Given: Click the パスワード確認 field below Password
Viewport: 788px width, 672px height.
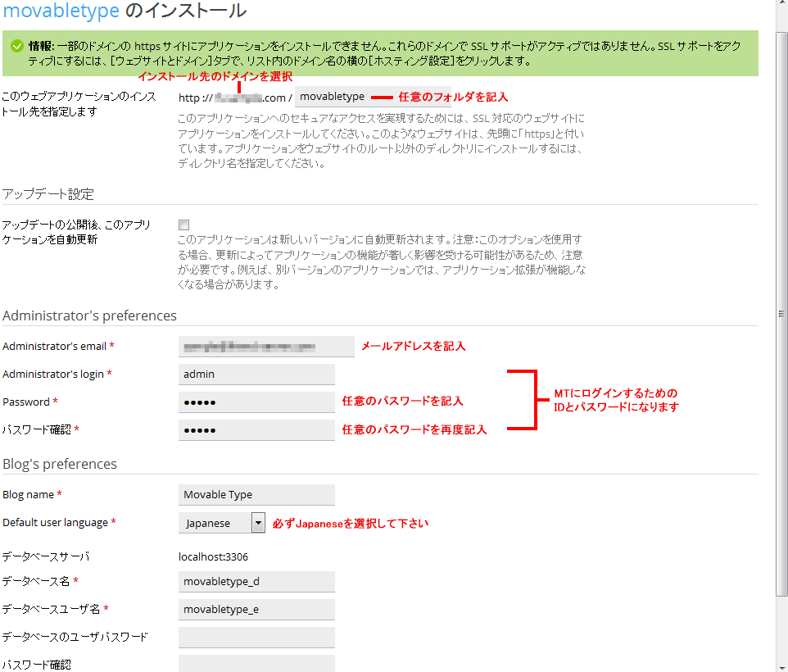Looking at the screenshot, I should pyautogui.click(x=256, y=430).
